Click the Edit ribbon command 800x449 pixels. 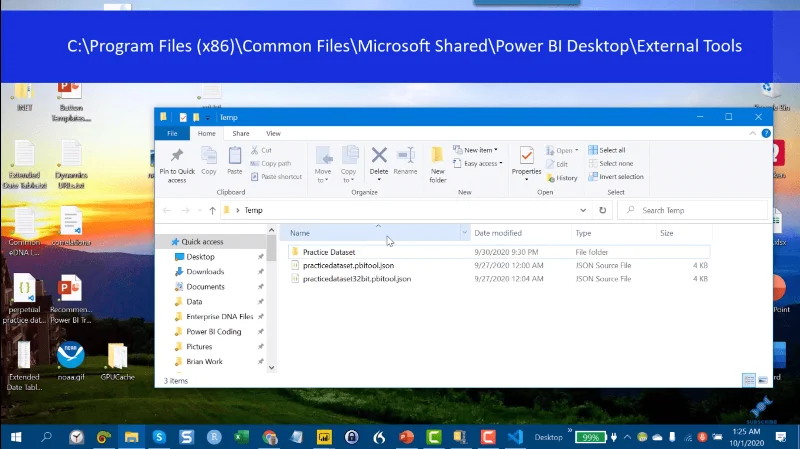point(557,164)
